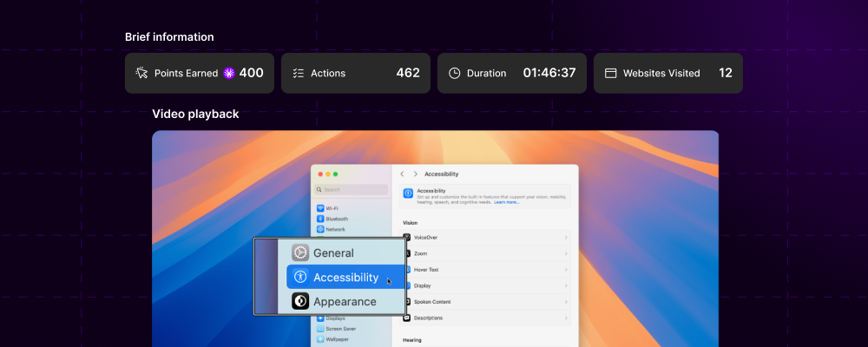Click the Spoken Content label
868x347 pixels.
click(432, 302)
